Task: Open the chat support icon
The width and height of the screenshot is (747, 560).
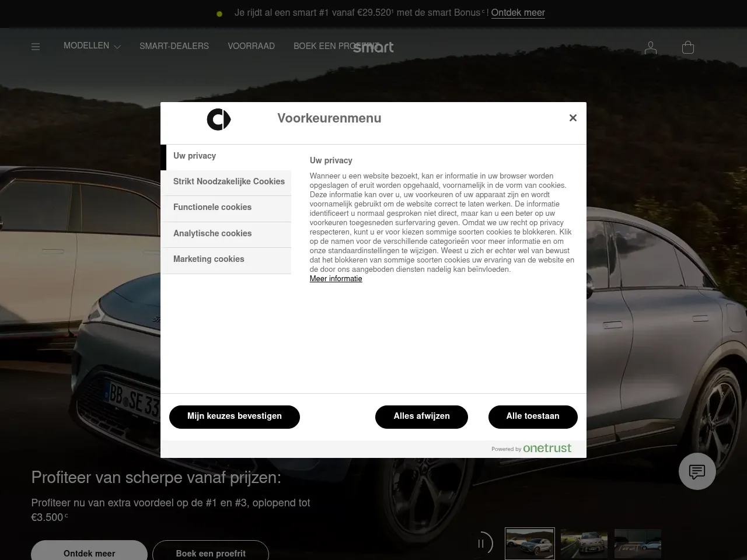Action: (697, 471)
